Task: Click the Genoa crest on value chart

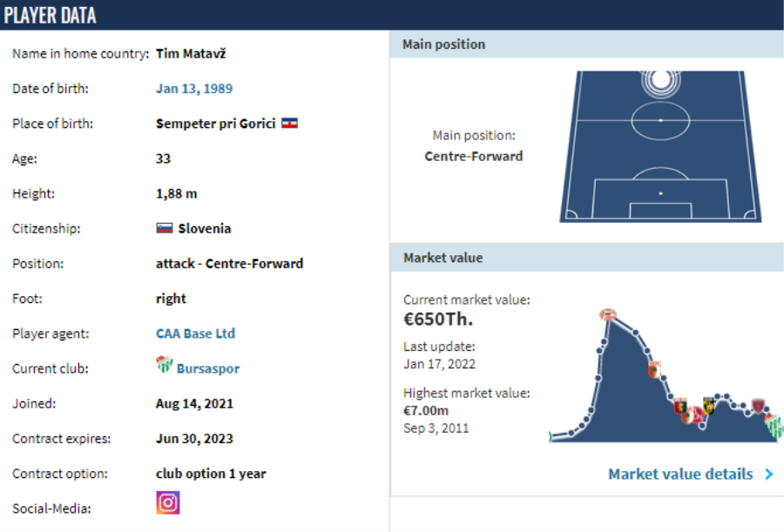Action: point(681,407)
